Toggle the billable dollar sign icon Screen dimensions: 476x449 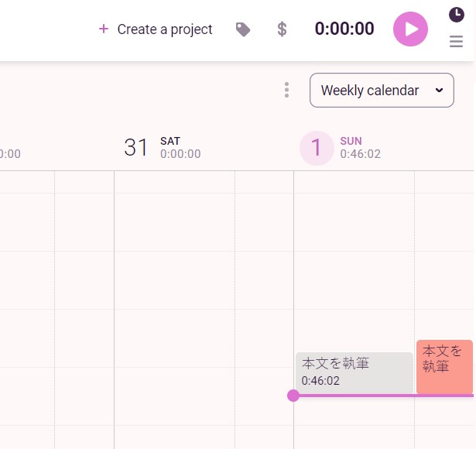point(283,29)
